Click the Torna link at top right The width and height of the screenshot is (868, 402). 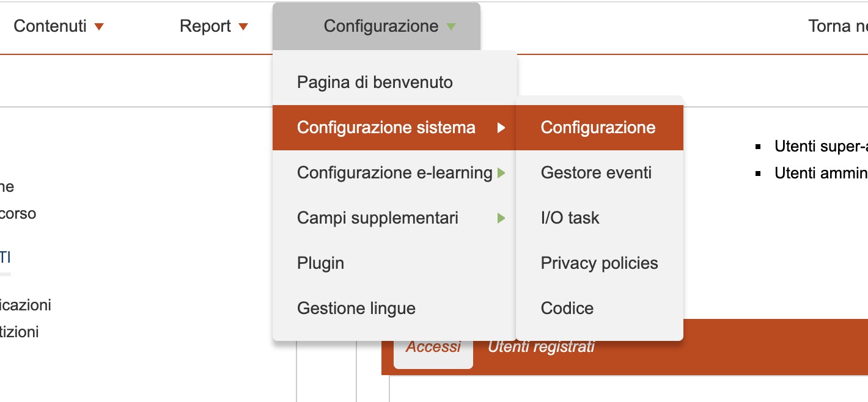point(837,26)
